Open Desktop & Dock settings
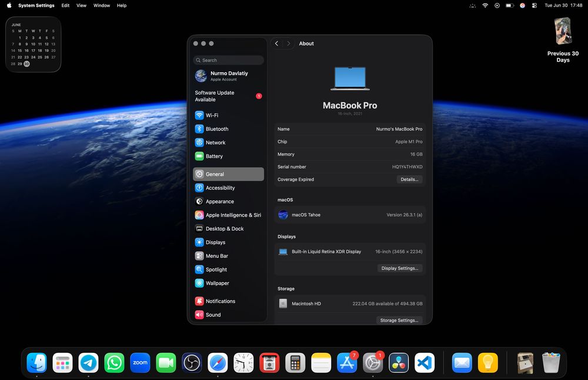The image size is (588, 380). (228, 228)
